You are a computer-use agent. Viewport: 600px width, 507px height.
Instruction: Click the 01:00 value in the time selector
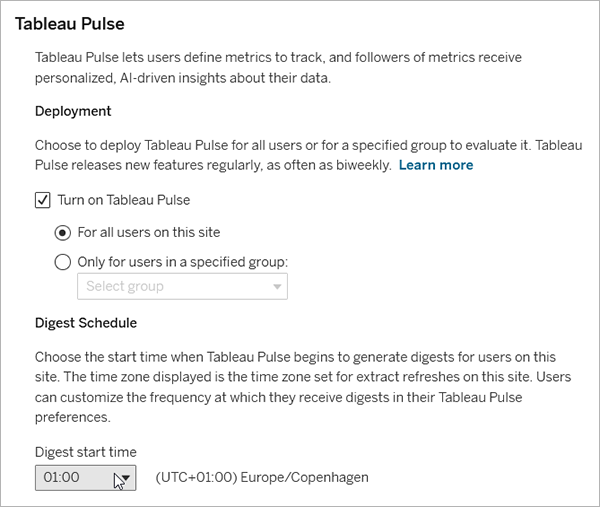(x=62, y=477)
